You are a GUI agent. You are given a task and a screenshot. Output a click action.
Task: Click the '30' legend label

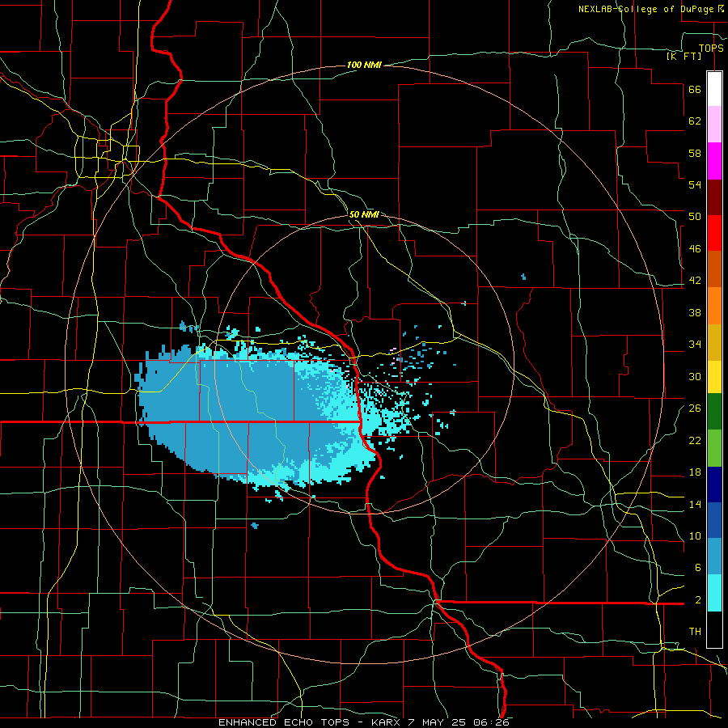coord(695,376)
